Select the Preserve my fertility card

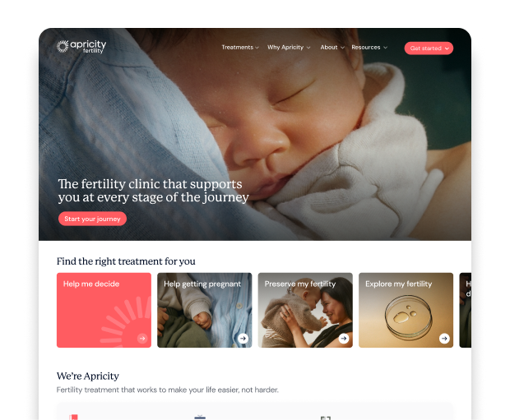pyautogui.click(x=305, y=310)
